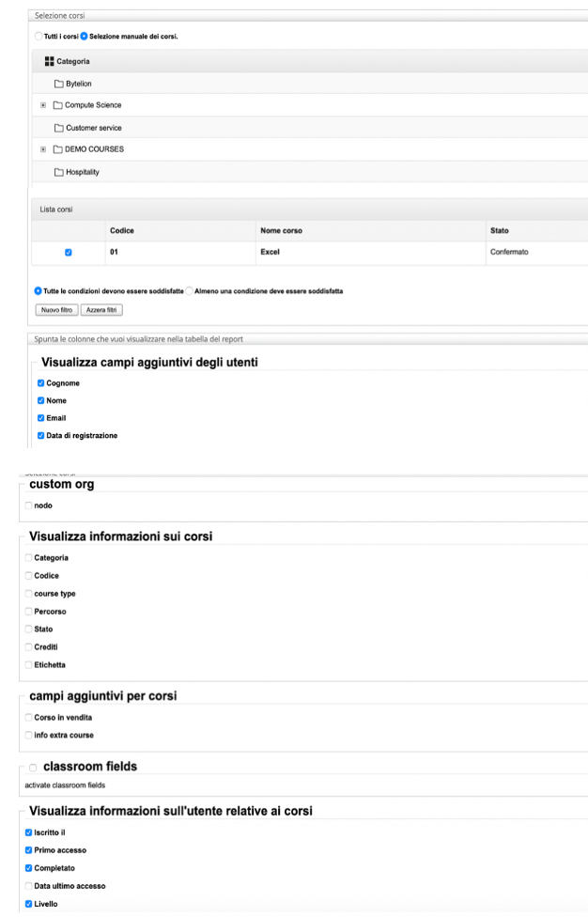This screenshot has width=588, height=917.
Task: Open the Bytelion folder icon
Action: [59, 84]
